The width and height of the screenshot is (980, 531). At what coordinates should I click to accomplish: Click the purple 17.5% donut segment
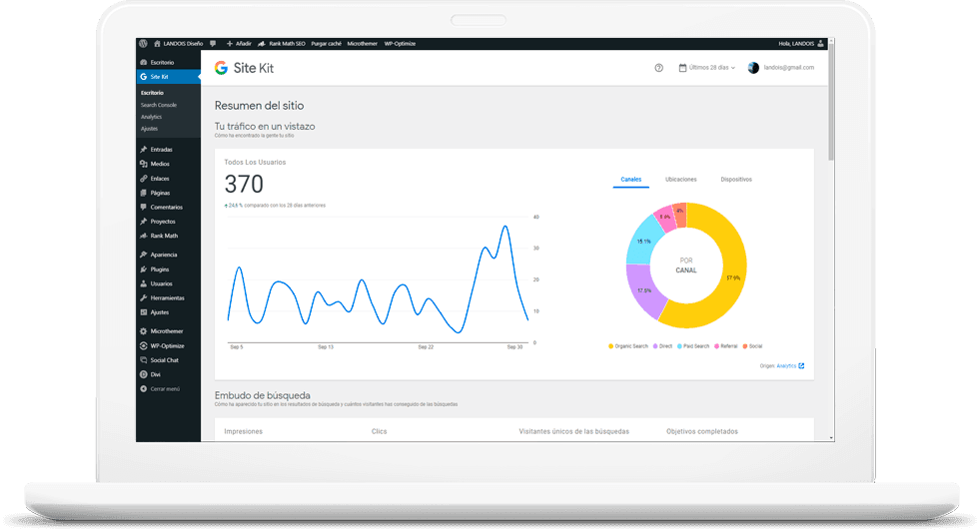coord(644,290)
